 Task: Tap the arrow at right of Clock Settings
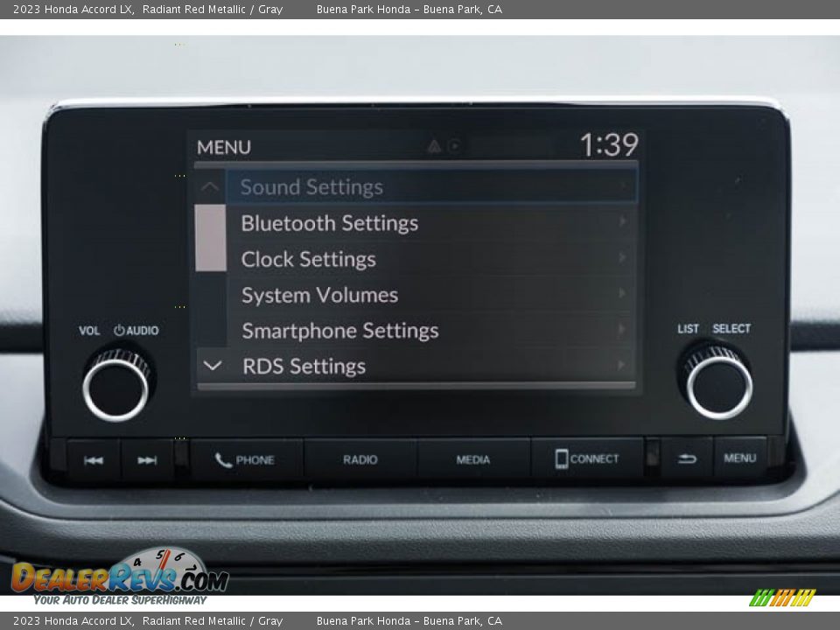point(622,257)
